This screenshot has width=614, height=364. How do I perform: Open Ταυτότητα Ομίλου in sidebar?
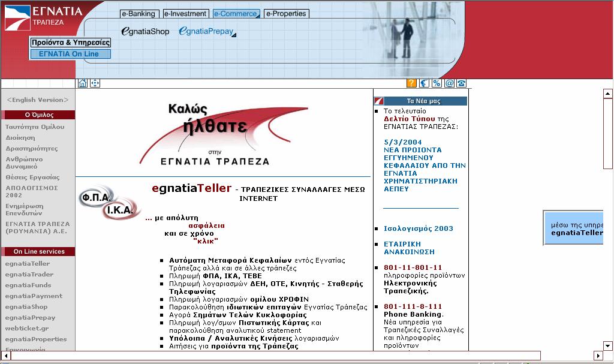pos(35,127)
